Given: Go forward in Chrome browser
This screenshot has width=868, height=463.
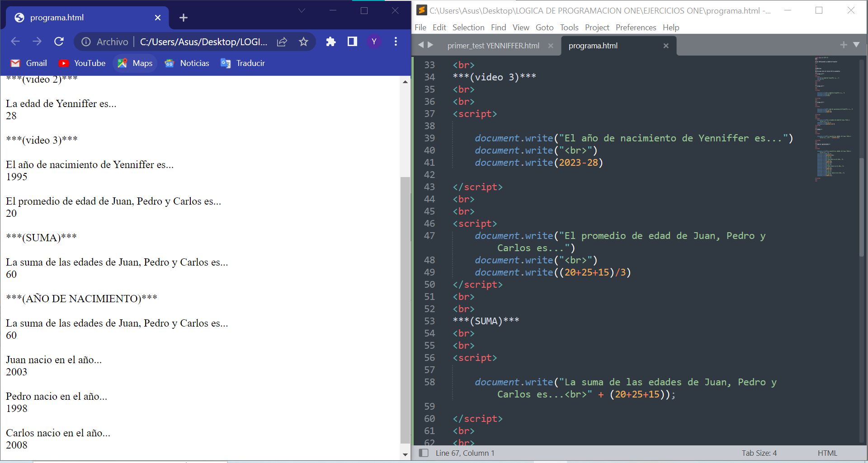Looking at the screenshot, I should 37,42.
